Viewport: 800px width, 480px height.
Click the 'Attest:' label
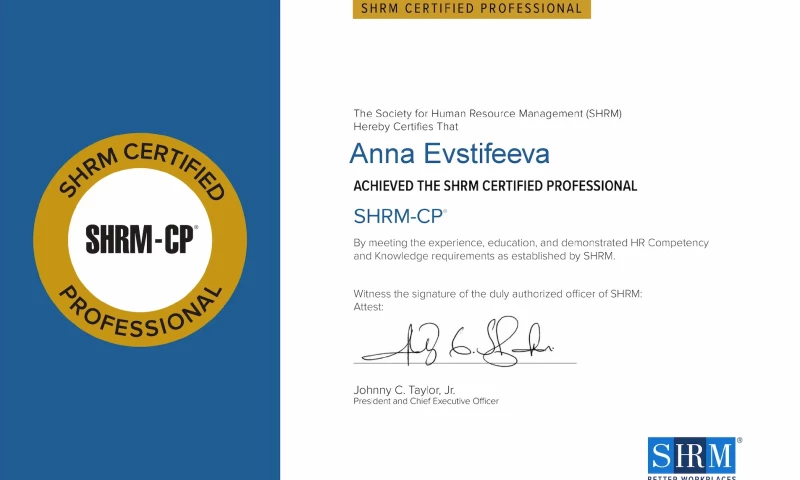pos(368,307)
